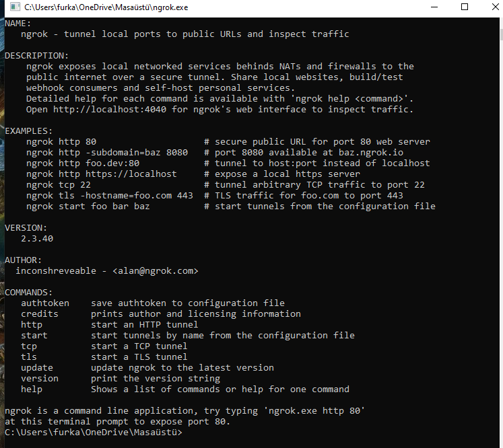Click example 'ngrok tcp 22'
503x448 pixels.
pyautogui.click(x=59, y=185)
